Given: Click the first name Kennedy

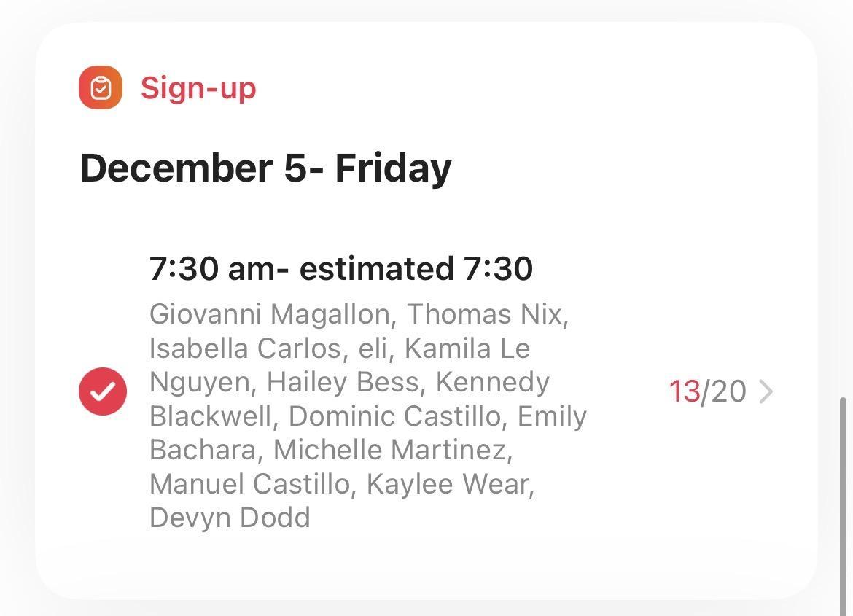Looking at the screenshot, I should coord(493,382).
